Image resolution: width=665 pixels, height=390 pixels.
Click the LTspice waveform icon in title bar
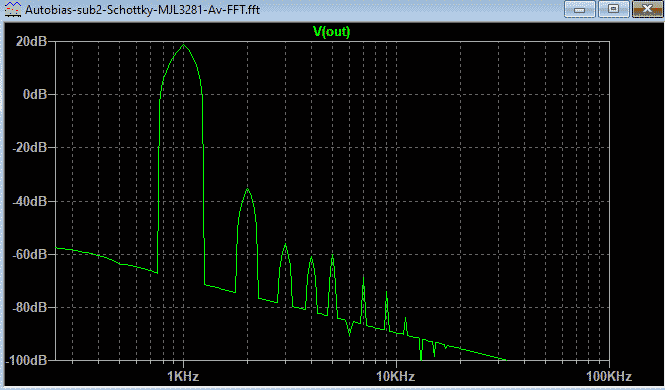click(12, 9)
